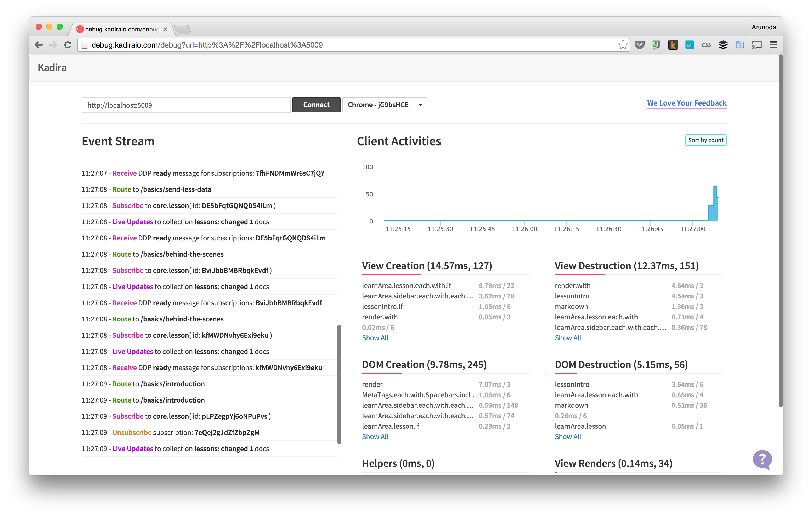Screen dimensions: 812x517
Task: Click the purple help question mark bubble
Action: [763, 459]
